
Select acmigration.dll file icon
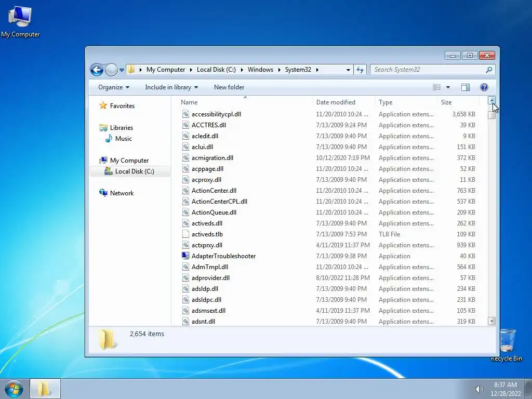(185, 158)
